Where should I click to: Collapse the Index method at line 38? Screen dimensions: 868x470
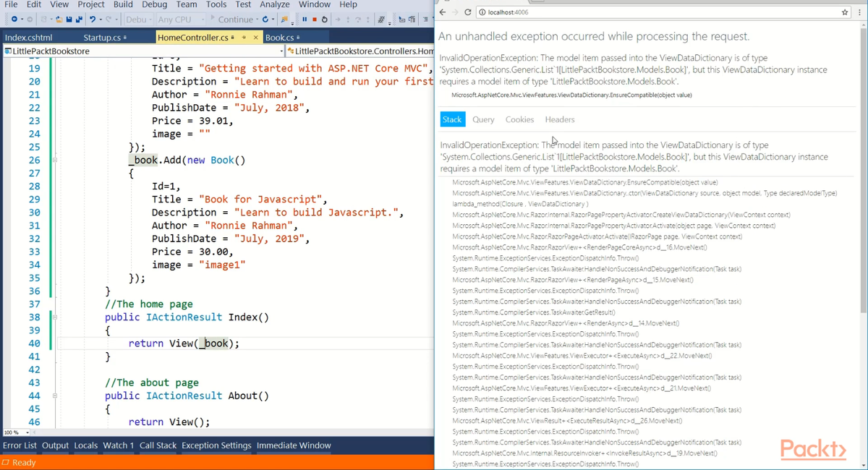54,317
